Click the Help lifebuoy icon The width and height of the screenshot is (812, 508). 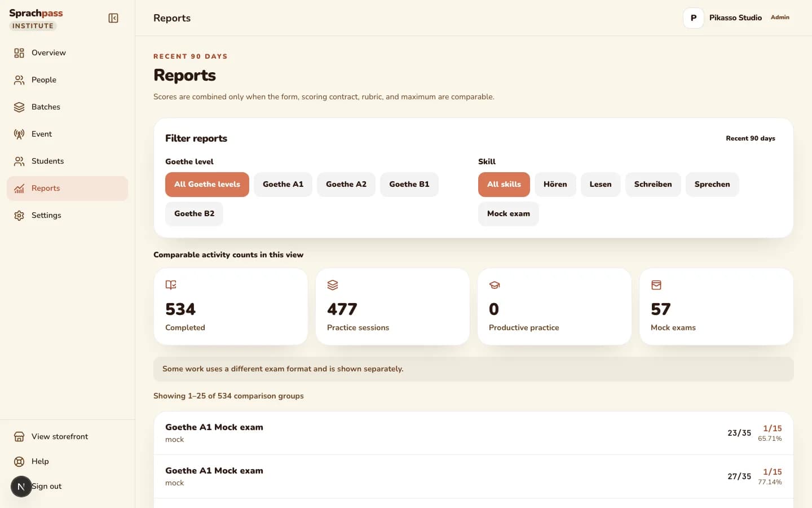coord(19,462)
